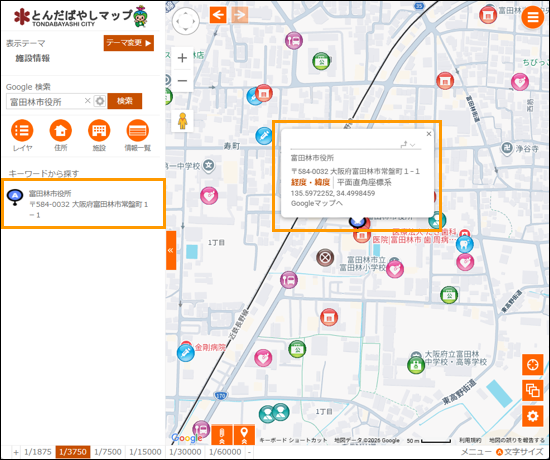Click the 地図の誤りを報告する link

coord(517,440)
